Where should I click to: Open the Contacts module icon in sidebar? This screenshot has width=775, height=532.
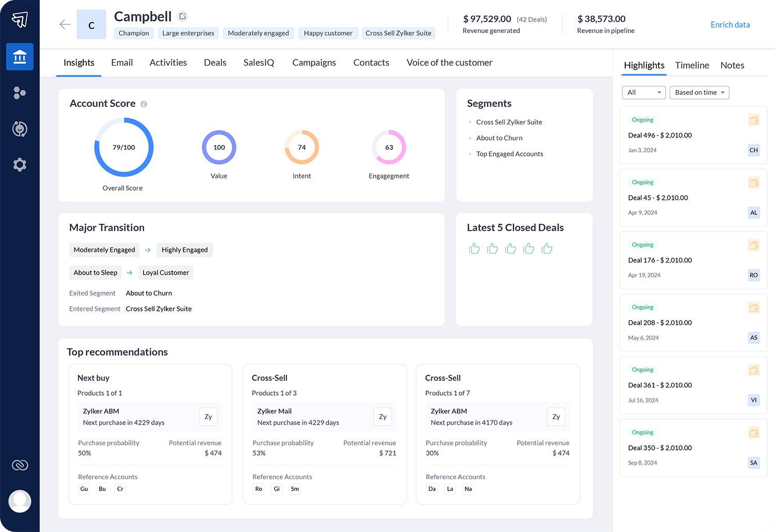pos(20,93)
